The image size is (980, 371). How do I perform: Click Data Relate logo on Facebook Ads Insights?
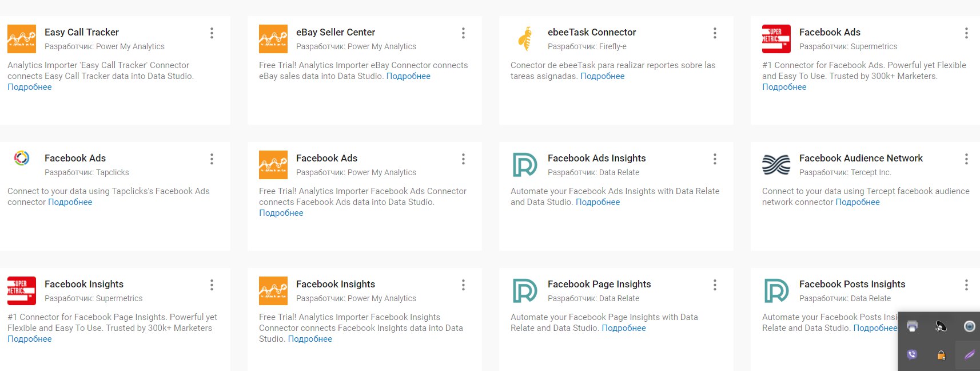[x=525, y=165]
